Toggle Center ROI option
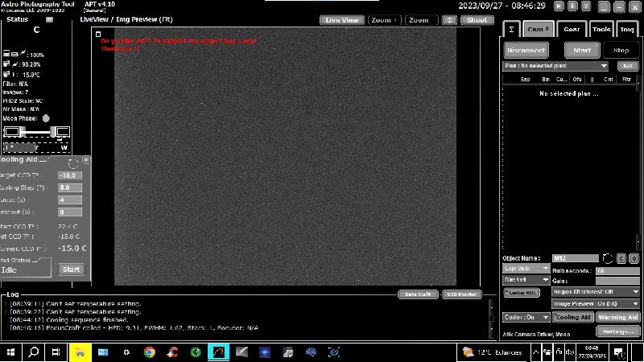 click(x=522, y=293)
